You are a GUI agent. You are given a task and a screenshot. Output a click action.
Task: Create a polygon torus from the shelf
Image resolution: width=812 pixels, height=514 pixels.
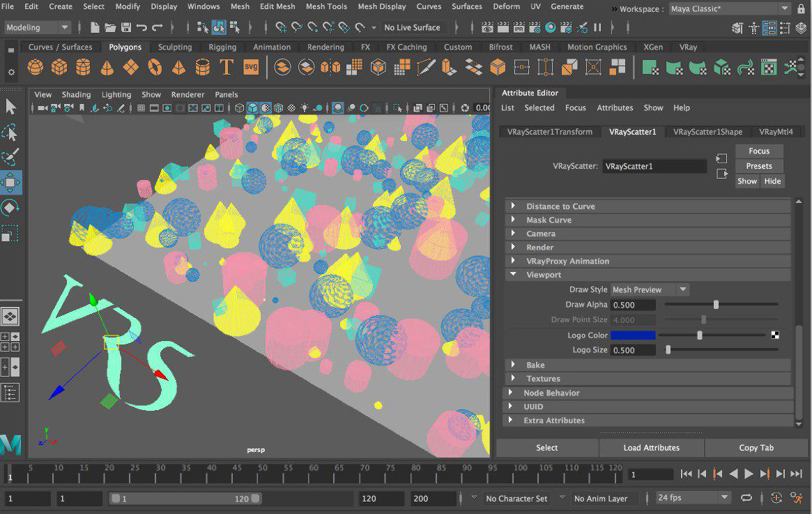tap(155, 68)
